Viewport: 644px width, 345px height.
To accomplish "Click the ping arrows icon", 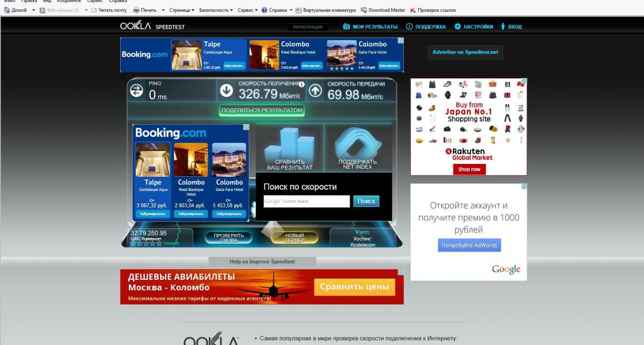I will pyautogui.click(x=137, y=91).
